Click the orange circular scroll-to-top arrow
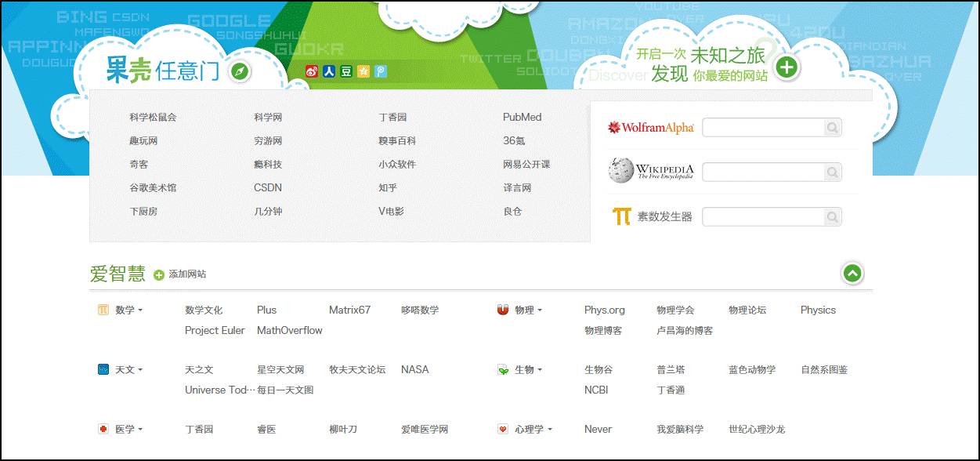 coord(852,274)
